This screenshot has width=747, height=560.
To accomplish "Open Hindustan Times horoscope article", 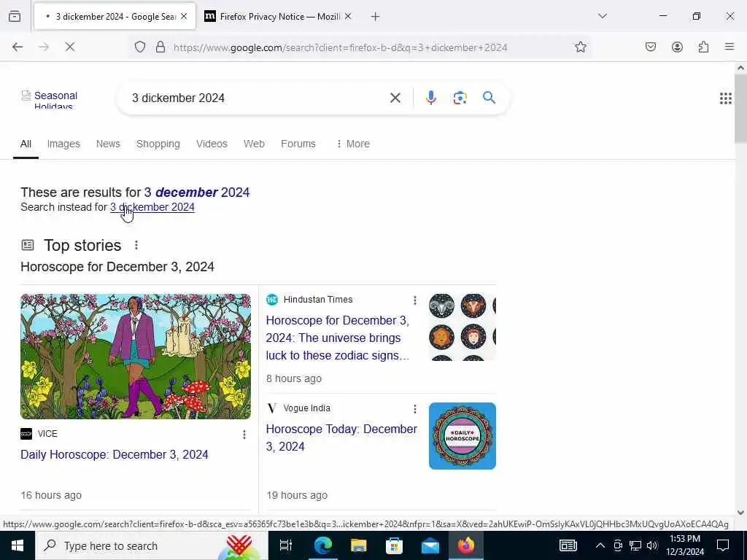I will [338, 338].
